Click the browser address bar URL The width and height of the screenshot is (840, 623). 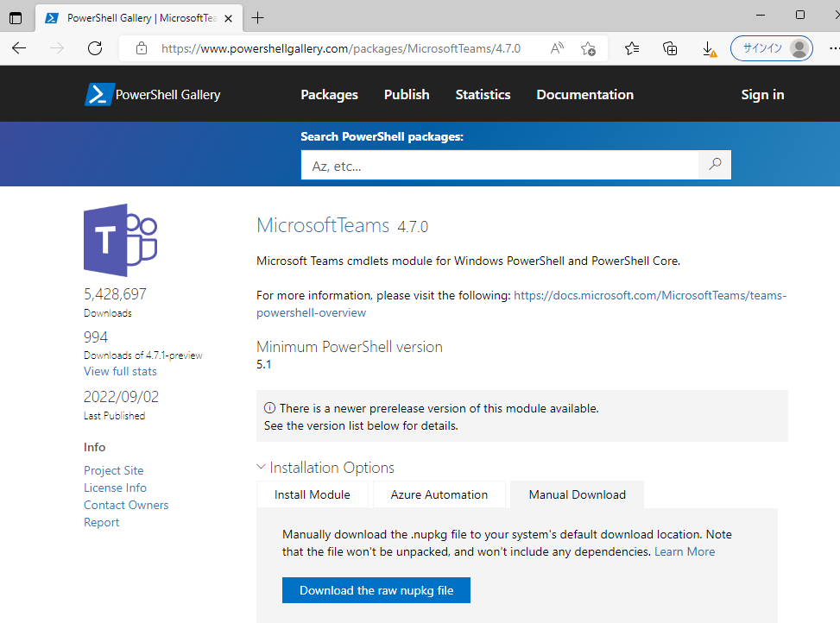coord(341,48)
